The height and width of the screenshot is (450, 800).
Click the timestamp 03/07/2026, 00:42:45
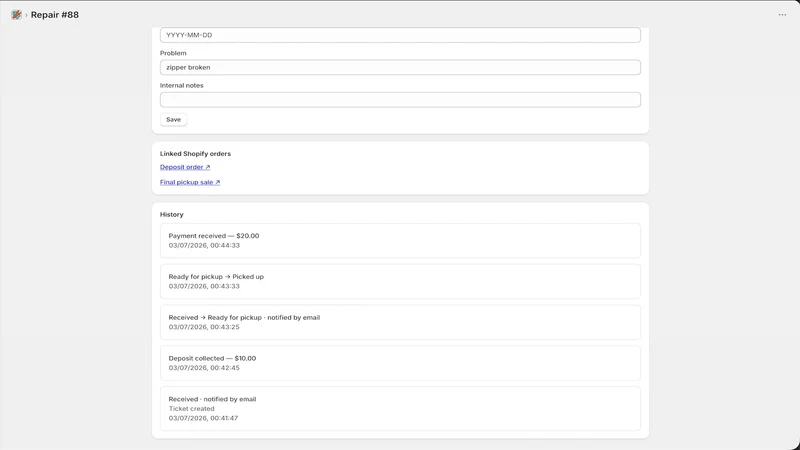204,368
